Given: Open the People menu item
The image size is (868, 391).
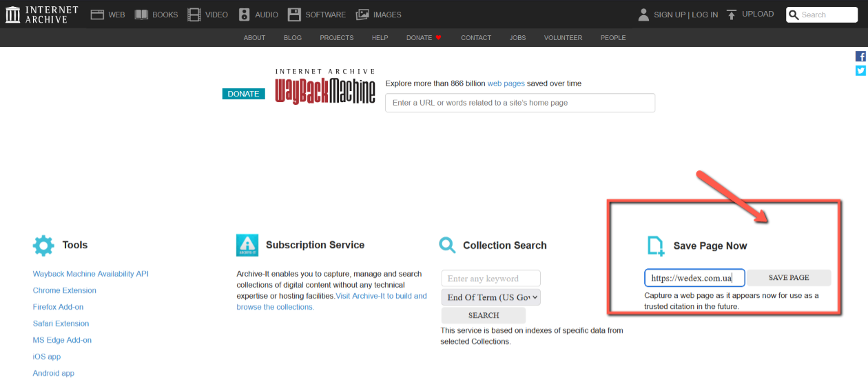Looking at the screenshot, I should [613, 38].
